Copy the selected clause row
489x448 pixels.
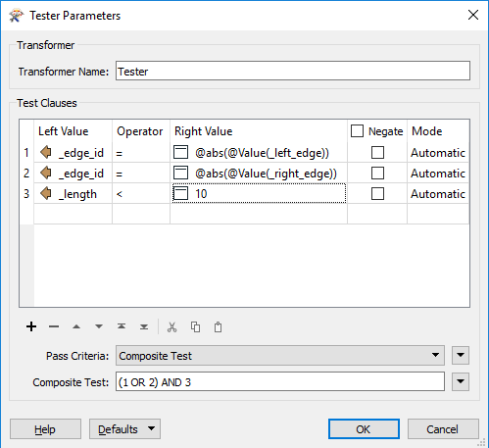click(x=195, y=326)
